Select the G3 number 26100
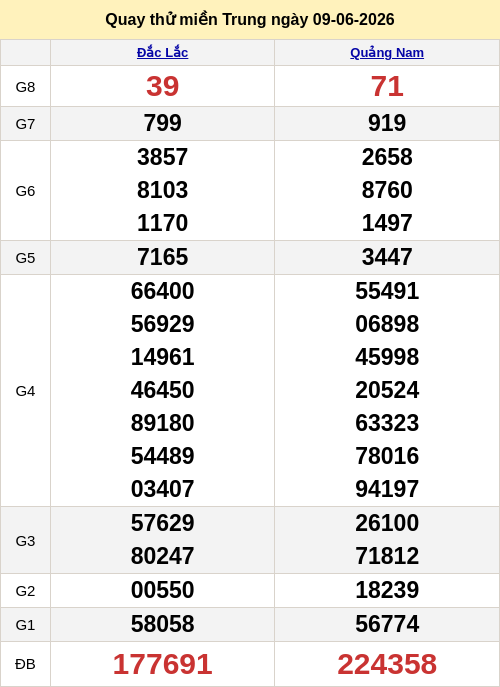The width and height of the screenshot is (500, 687). (x=387, y=523)
